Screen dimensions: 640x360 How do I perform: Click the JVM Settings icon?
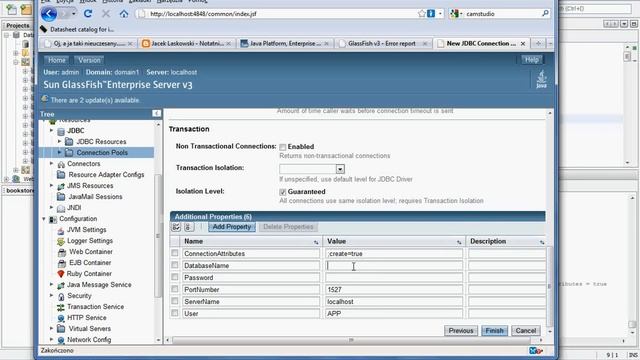click(61, 230)
